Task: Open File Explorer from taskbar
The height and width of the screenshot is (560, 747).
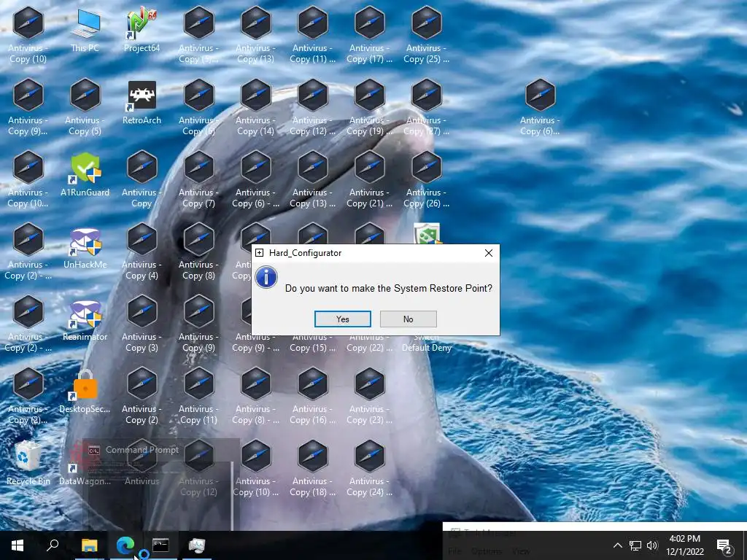Action: pos(89,545)
